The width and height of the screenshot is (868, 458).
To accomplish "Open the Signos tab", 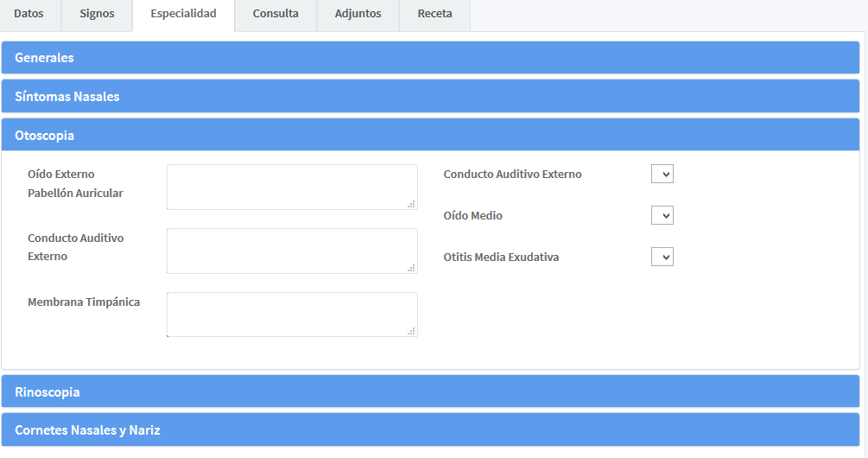I will 97,14.
